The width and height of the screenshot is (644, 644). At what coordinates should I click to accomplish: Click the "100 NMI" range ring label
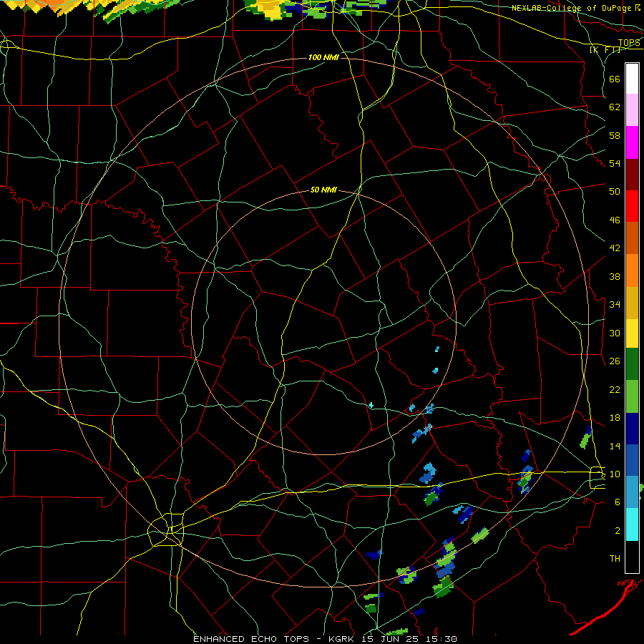click(323, 57)
